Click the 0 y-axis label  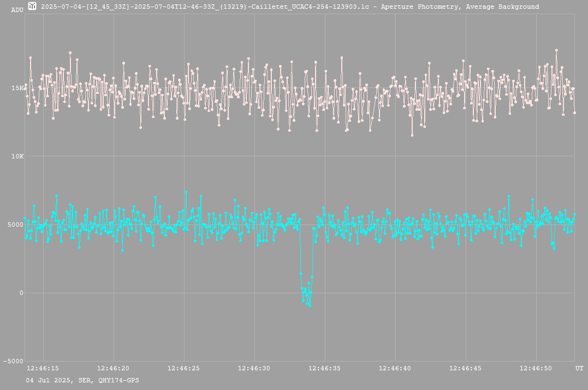coord(21,293)
